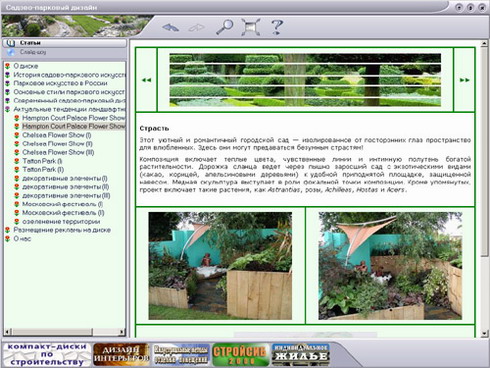Open Chelsea Flower Show (III)
Image resolution: width=490 pixels, height=368 pixels.
pos(58,152)
